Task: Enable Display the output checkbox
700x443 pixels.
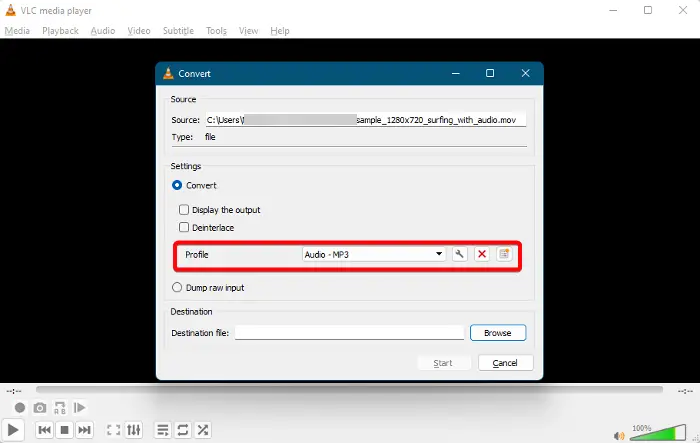Action: point(184,209)
